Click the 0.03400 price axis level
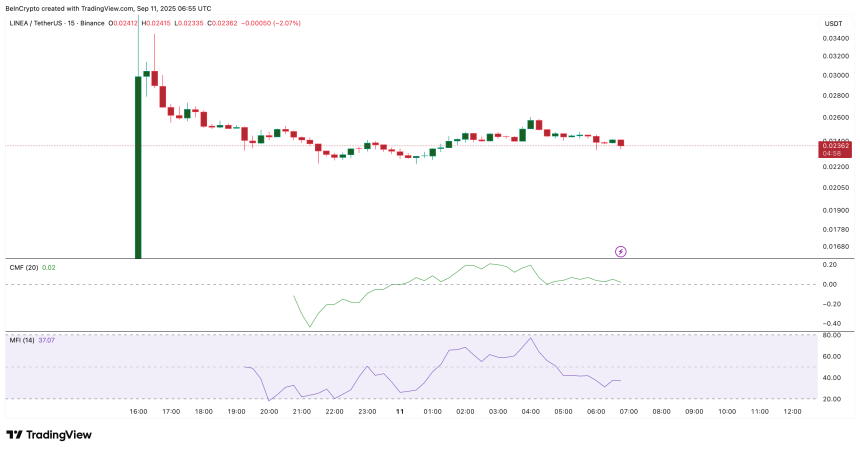The image size is (860, 451). coord(833,38)
